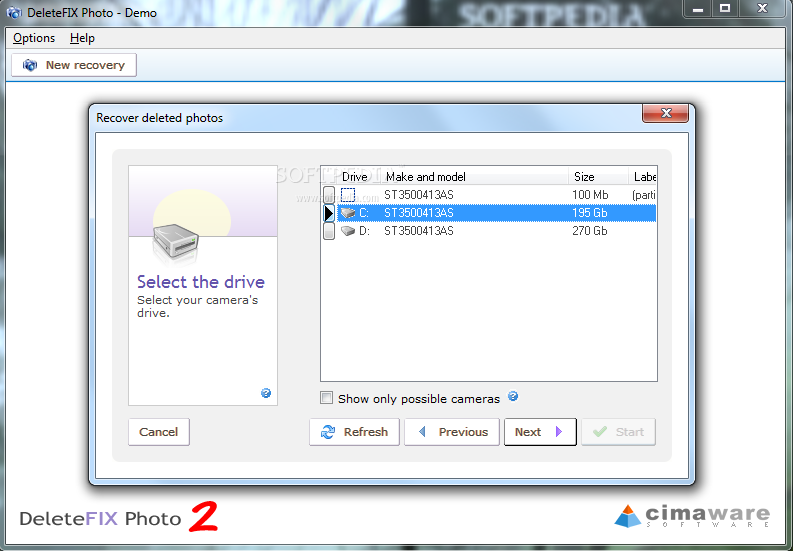The height and width of the screenshot is (551, 793).
Task: Select the C: drive letter
Action: [x=364, y=213]
